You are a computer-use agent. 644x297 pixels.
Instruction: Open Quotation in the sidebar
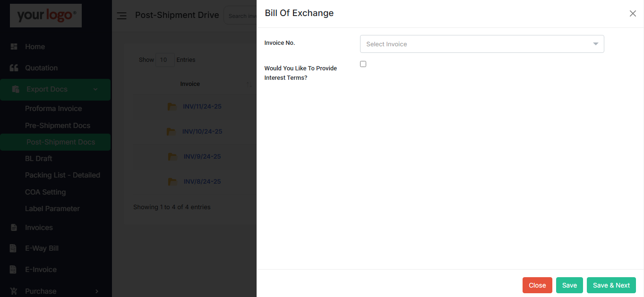click(x=41, y=68)
